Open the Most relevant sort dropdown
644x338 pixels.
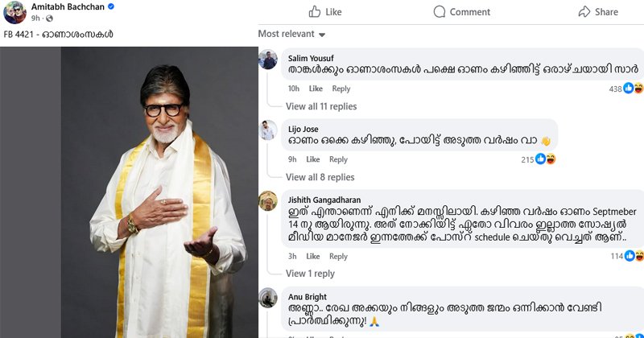pos(291,35)
